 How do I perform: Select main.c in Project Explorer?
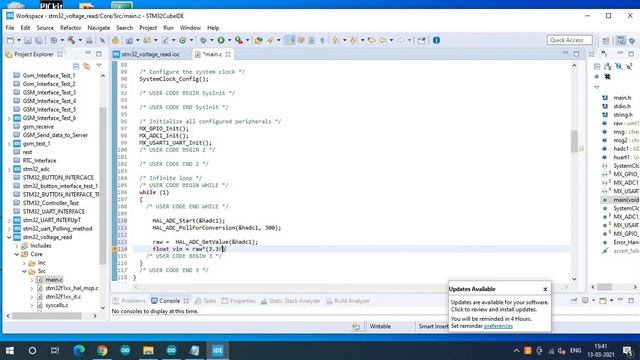(53, 280)
